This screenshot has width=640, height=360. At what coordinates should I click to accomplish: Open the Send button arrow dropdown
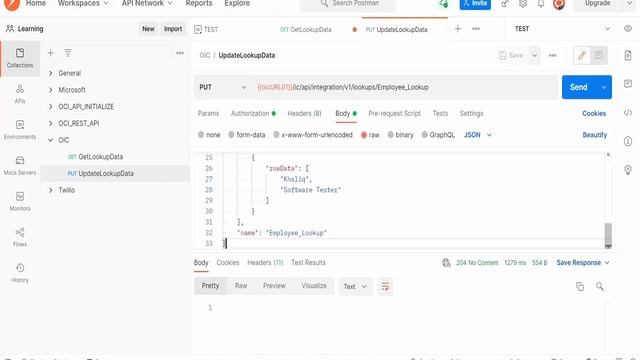(604, 87)
